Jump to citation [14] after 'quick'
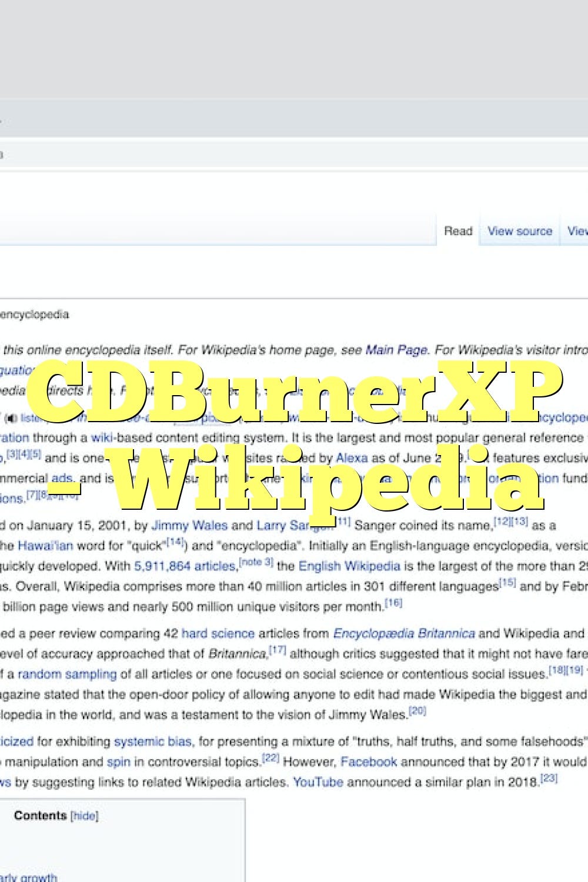The image size is (588, 882). (175, 542)
